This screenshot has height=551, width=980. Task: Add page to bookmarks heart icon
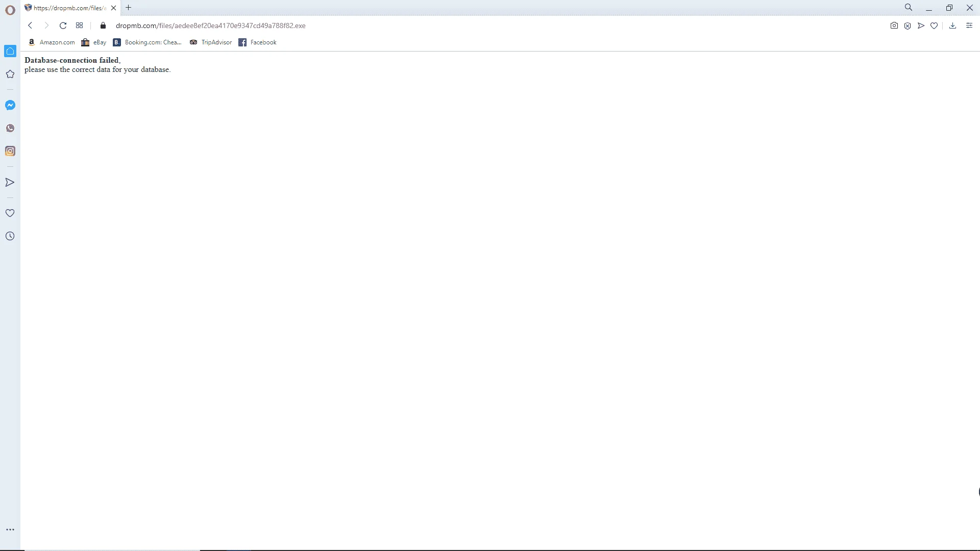(x=934, y=26)
